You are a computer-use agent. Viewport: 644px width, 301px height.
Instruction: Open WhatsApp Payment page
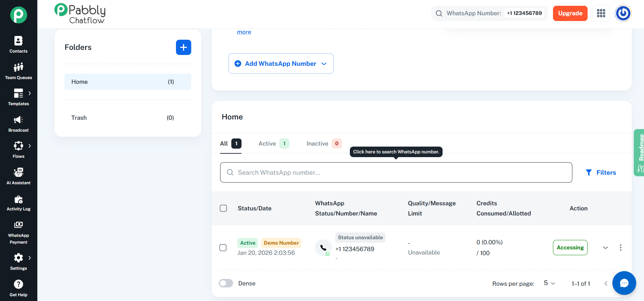18,233
